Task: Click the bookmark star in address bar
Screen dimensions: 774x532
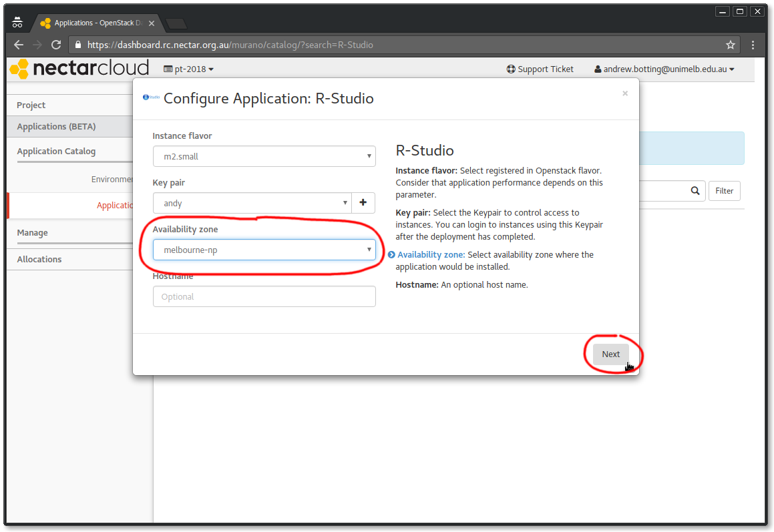Action: 730,45
